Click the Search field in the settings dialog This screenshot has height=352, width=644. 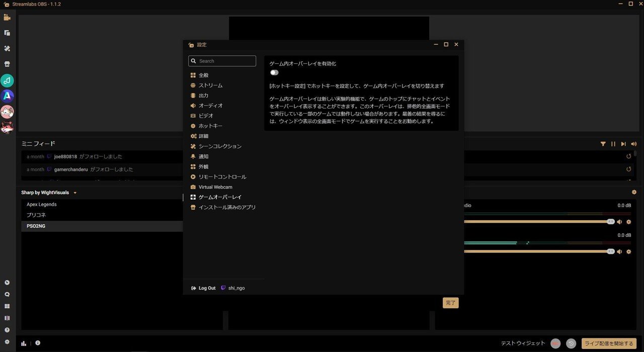(222, 61)
